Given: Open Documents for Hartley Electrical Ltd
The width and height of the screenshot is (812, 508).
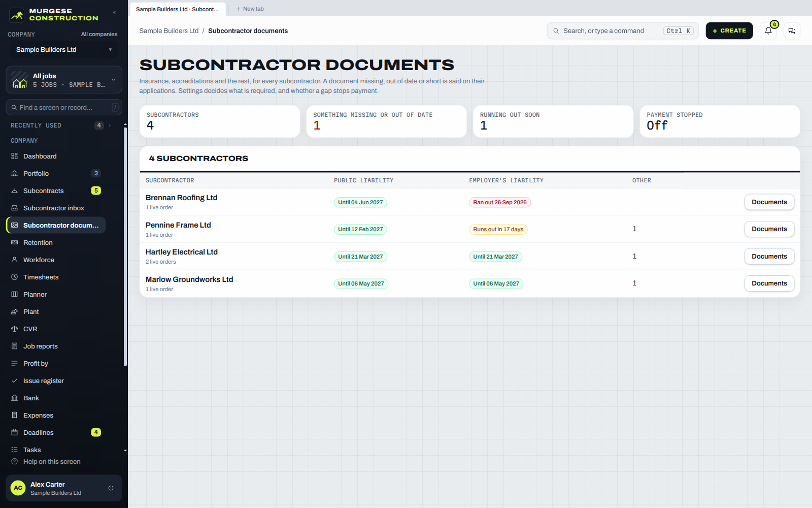Looking at the screenshot, I should click(769, 257).
